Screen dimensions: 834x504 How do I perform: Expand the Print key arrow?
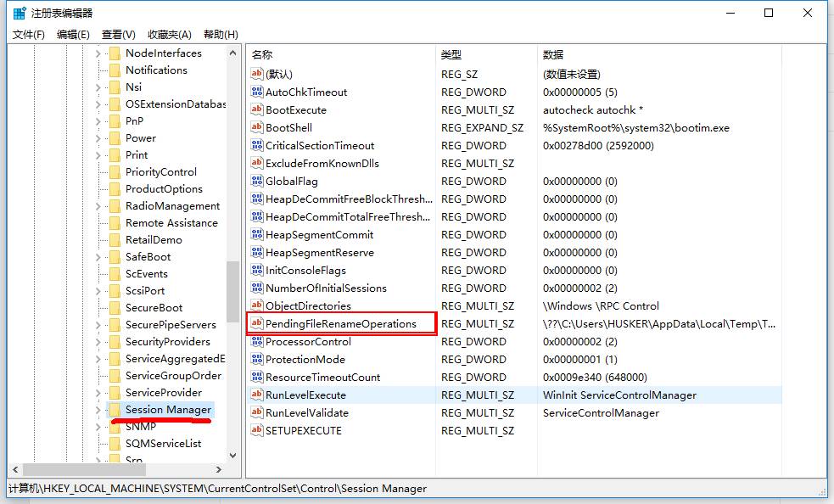98,155
